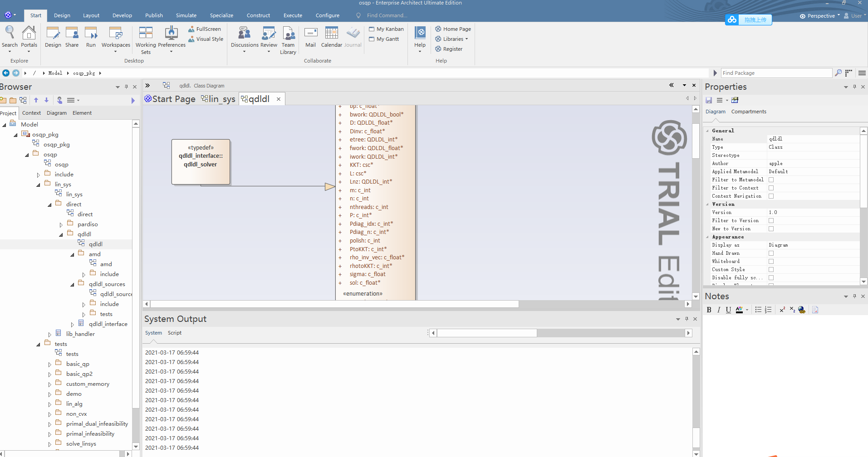Expand the lin_alg package in Browser
The image size is (868, 457).
point(50,404)
